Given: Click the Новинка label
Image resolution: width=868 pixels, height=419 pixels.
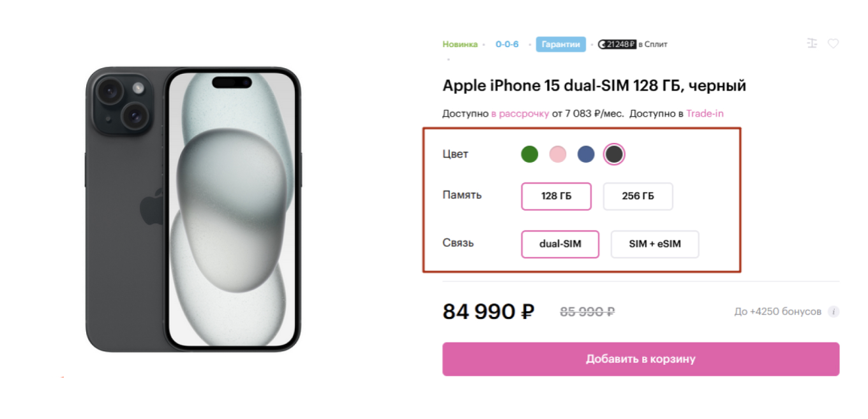Looking at the screenshot, I should tap(460, 44).
